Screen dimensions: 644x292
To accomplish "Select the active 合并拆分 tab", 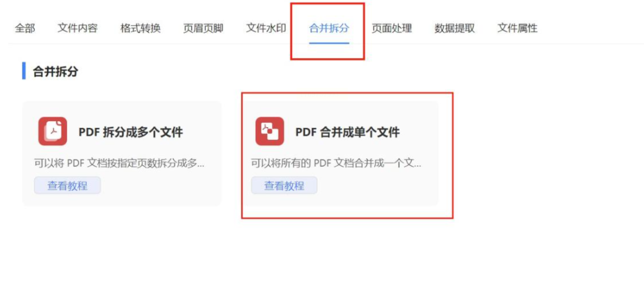I will tap(329, 28).
